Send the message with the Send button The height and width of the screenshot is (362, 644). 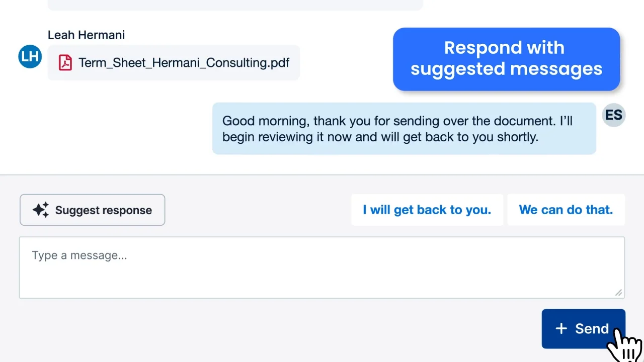[583, 329]
